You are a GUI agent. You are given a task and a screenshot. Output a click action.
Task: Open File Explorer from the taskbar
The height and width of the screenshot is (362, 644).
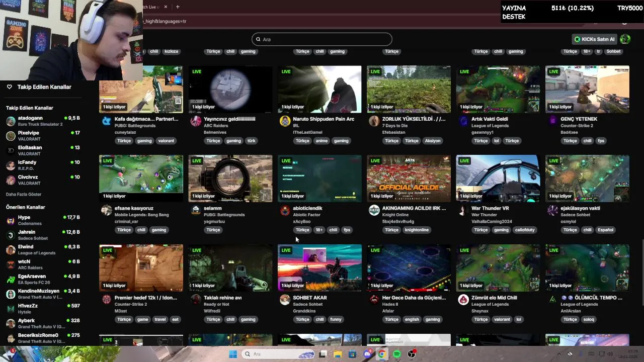pos(338,354)
